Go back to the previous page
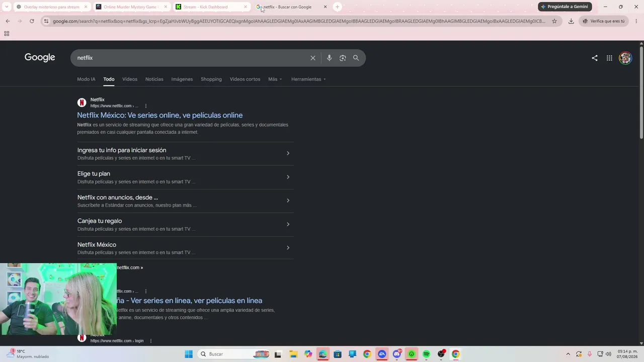 click(8, 21)
